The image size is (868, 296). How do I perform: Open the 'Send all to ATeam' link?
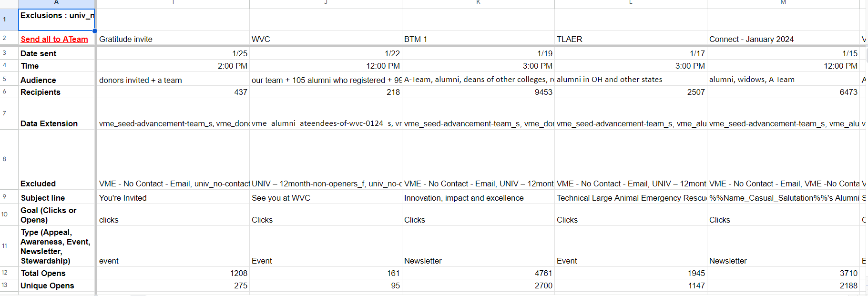pyautogui.click(x=54, y=39)
